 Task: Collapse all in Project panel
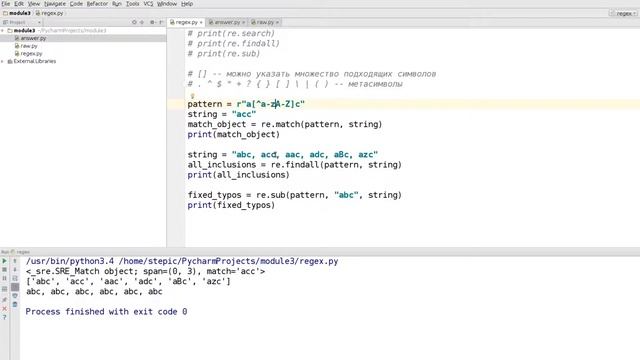click(x=142, y=22)
